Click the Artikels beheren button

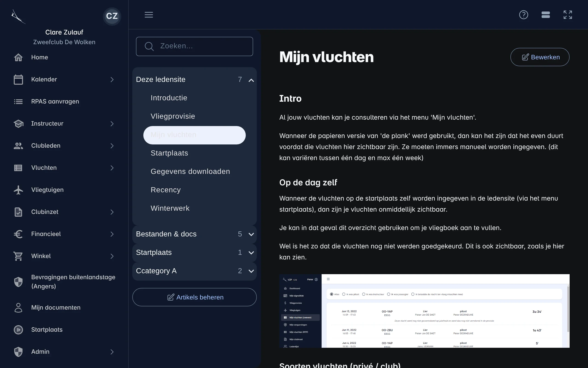(194, 297)
